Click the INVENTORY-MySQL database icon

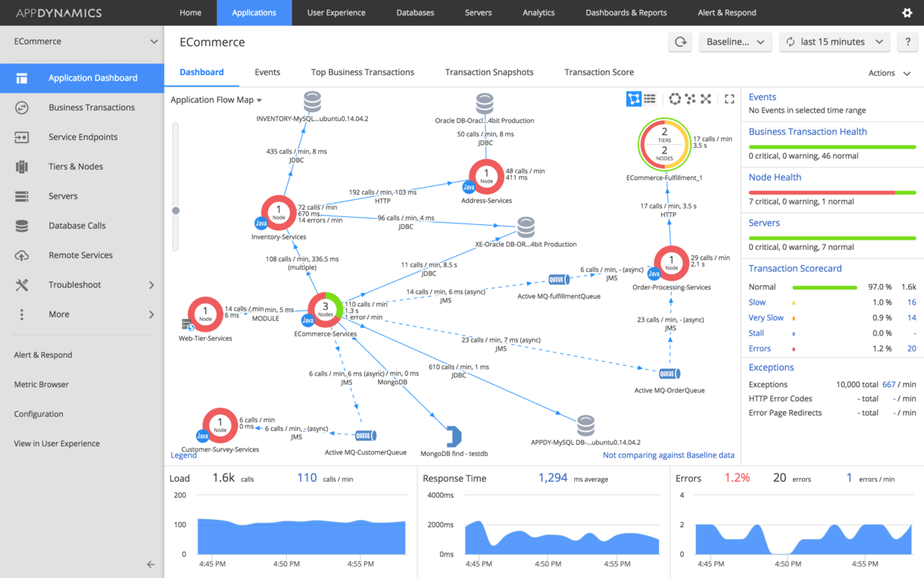tap(312, 102)
